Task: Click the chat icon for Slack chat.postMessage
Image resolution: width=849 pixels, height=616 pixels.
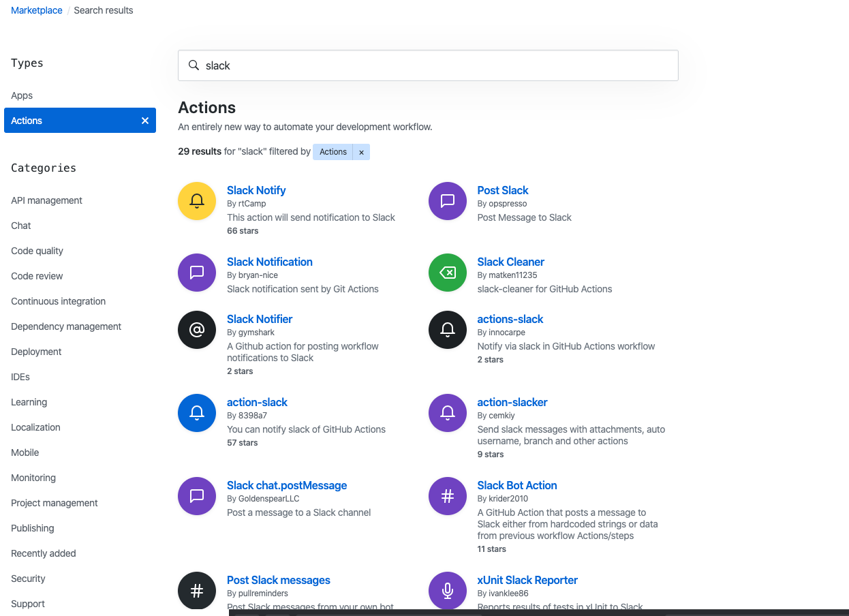Action: coord(197,496)
